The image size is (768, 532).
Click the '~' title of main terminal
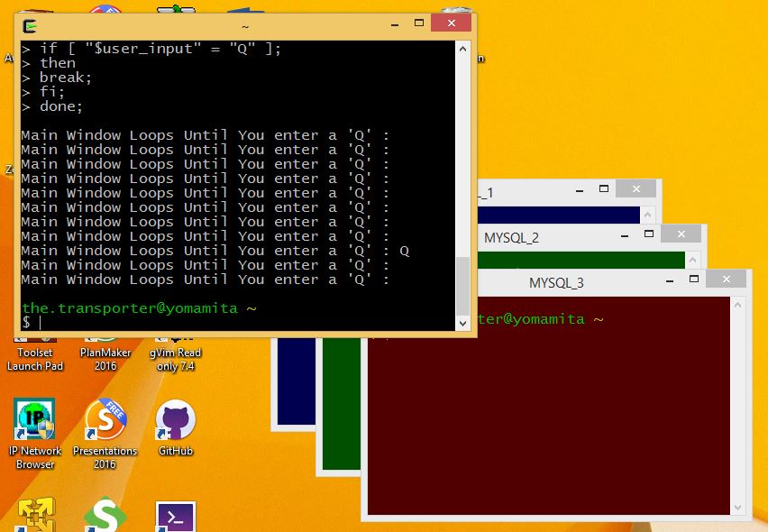pos(245,26)
